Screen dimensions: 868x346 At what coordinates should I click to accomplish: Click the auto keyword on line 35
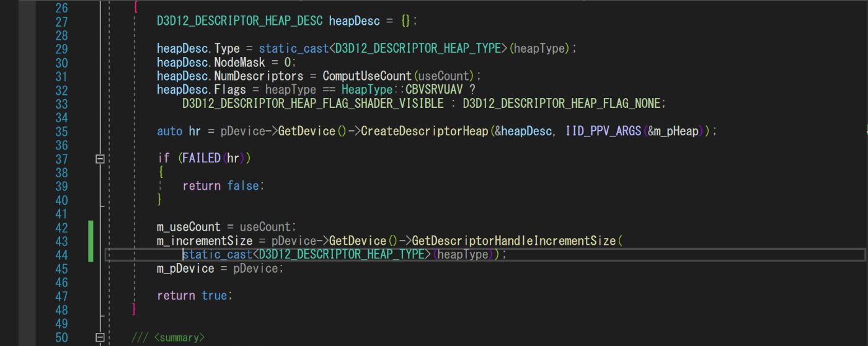click(x=169, y=131)
